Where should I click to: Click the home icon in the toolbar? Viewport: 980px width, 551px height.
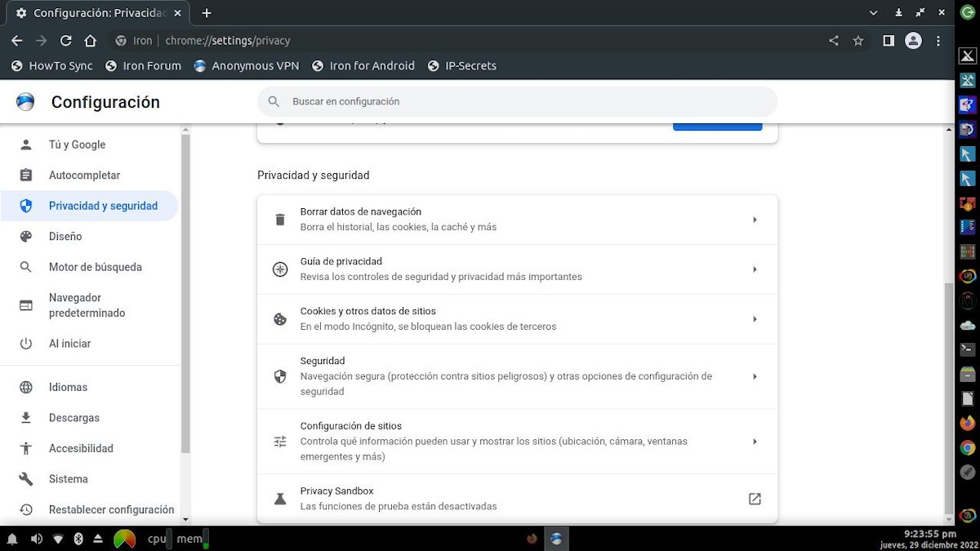click(90, 40)
